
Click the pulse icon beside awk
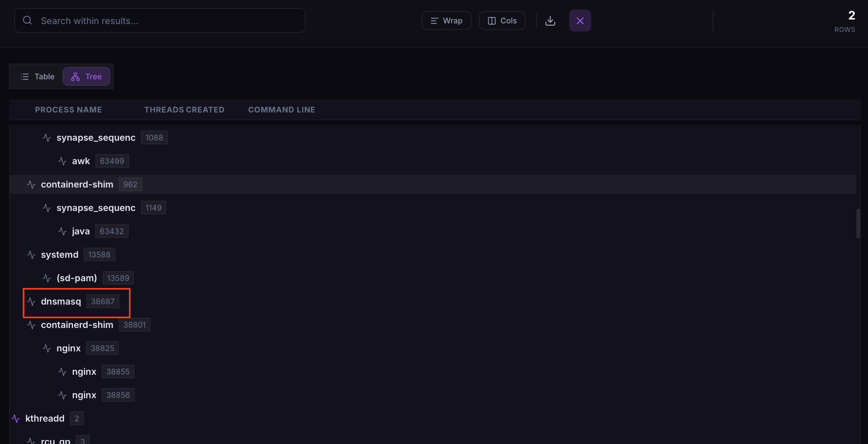(x=62, y=161)
